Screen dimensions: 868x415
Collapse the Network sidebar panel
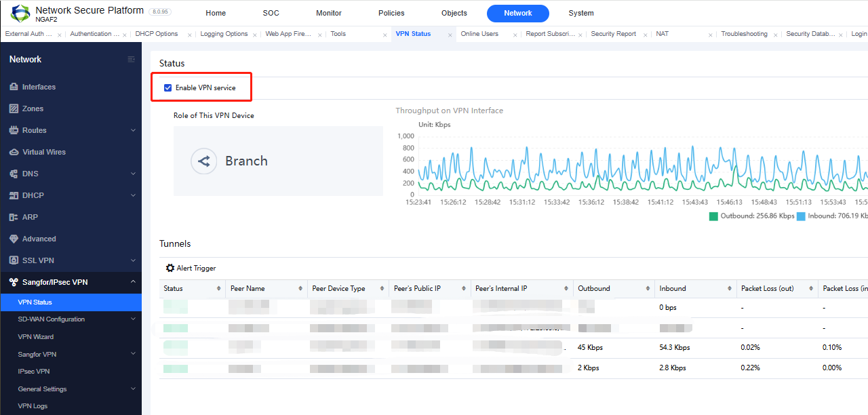(x=130, y=59)
